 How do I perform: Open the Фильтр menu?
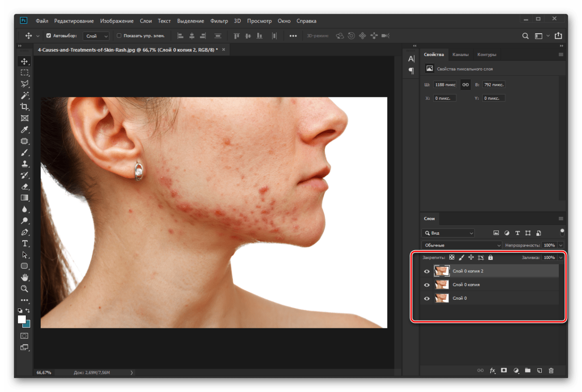coord(219,21)
